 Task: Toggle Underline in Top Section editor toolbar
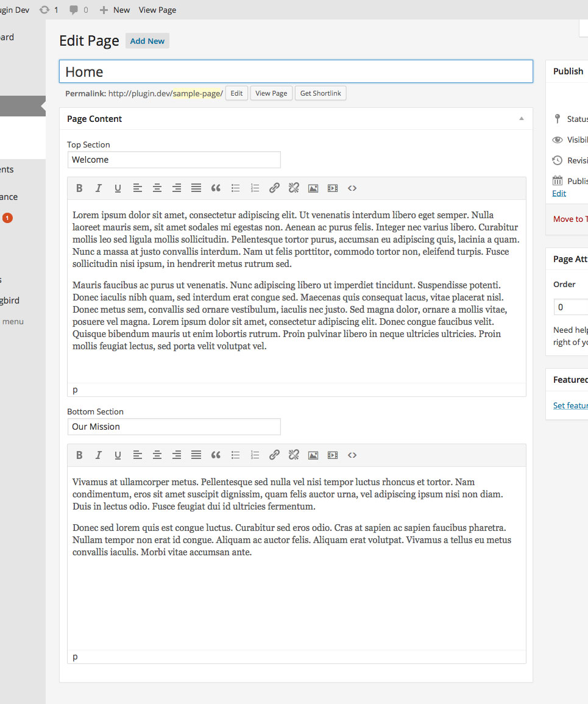(118, 188)
